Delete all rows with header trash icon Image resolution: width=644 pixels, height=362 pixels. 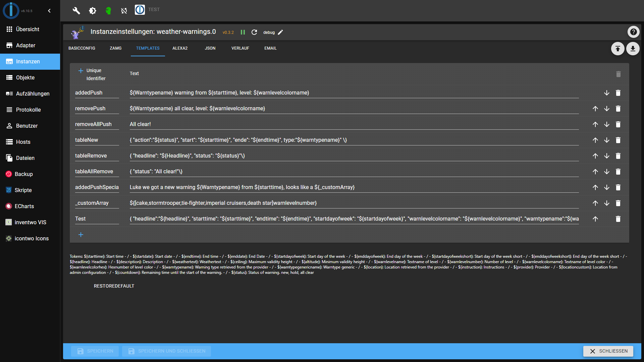coord(618,74)
